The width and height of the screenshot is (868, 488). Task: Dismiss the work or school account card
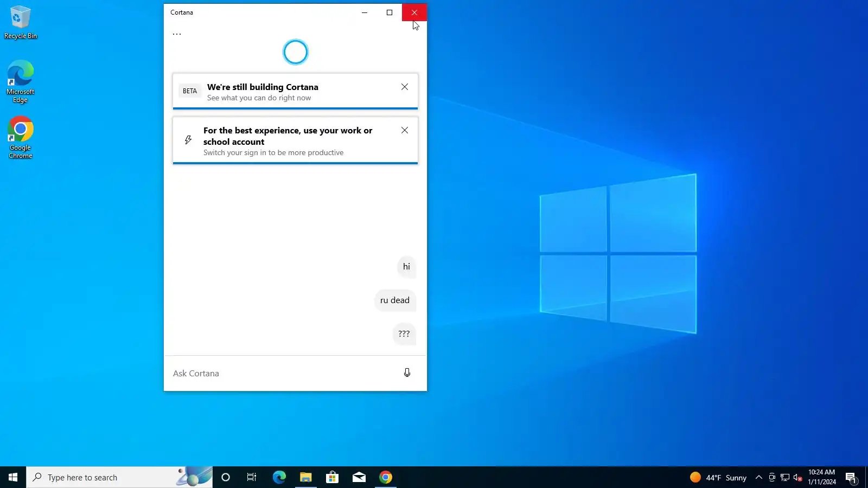405,130
